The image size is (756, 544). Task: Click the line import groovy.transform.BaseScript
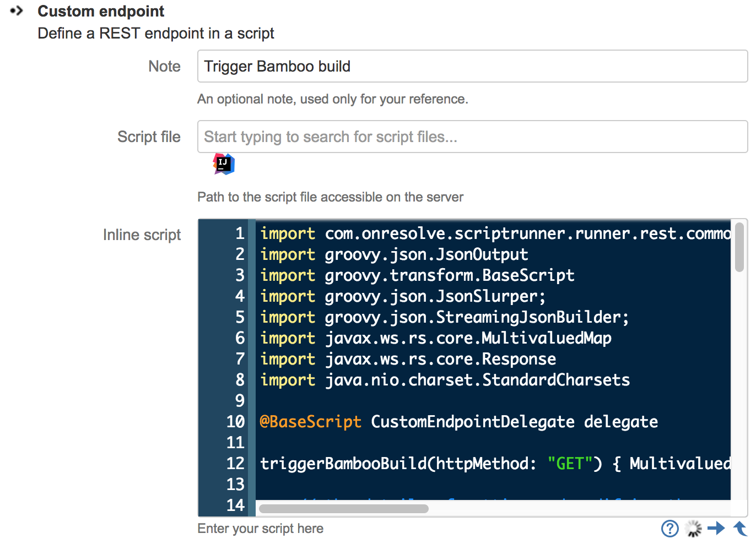point(417,275)
